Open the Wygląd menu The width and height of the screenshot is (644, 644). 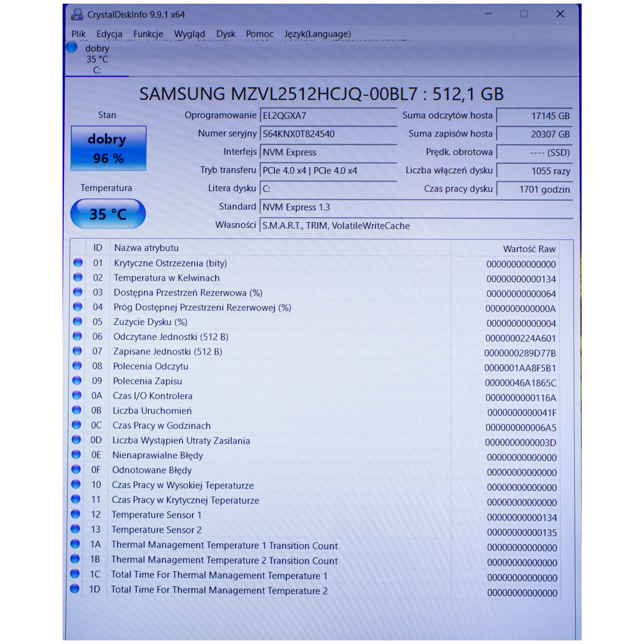pos(190,34)
